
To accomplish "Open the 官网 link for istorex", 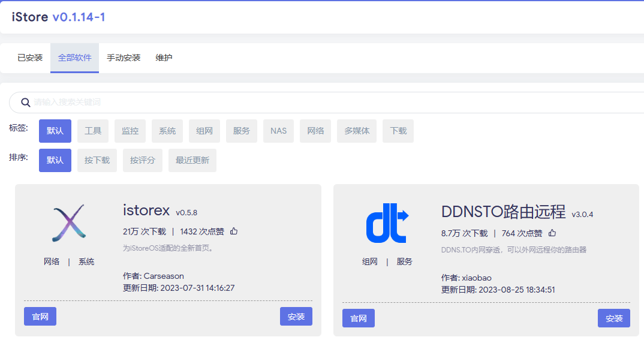I will pyautogui.click(x=40, y=317).
